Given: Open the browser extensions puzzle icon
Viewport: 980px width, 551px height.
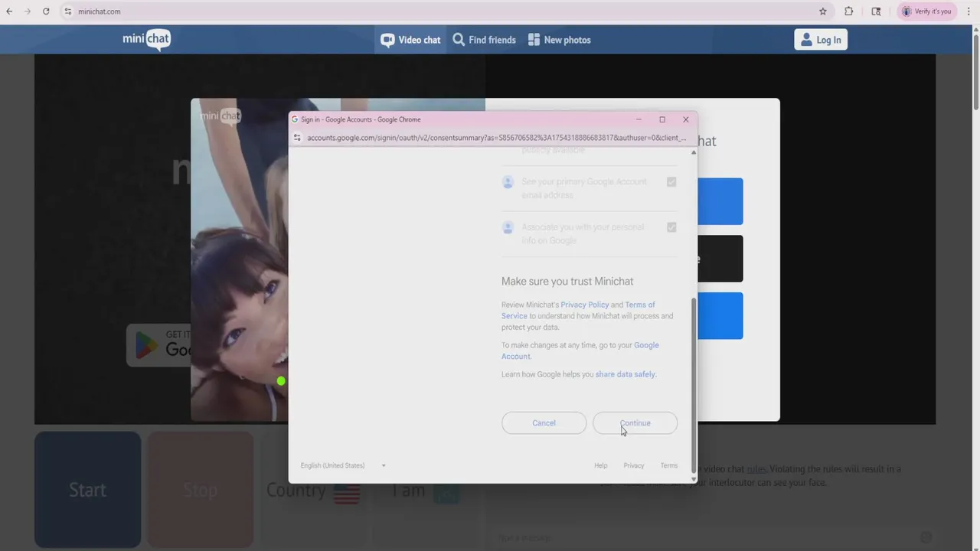Looking at the screenshot, I should pyautogui.click(x=849, y=11).
